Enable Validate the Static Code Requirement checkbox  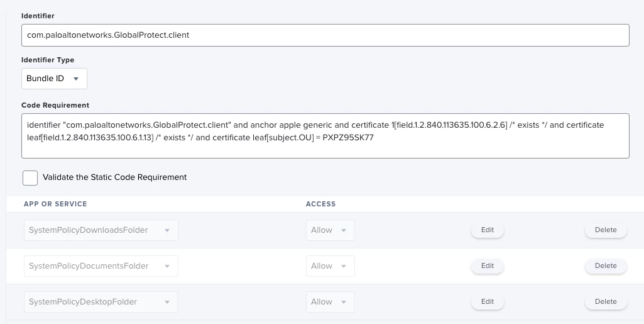30,177
